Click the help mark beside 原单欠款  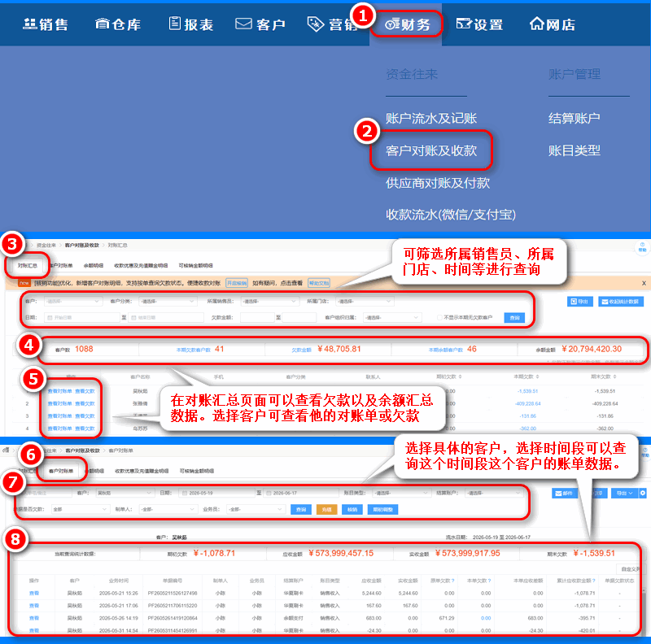coord(452,581)
